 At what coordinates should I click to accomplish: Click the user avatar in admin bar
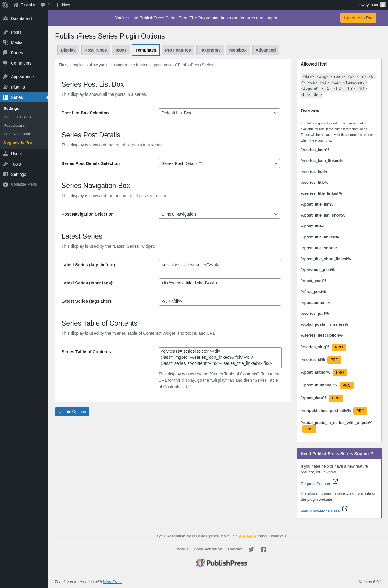coord(383,5)
